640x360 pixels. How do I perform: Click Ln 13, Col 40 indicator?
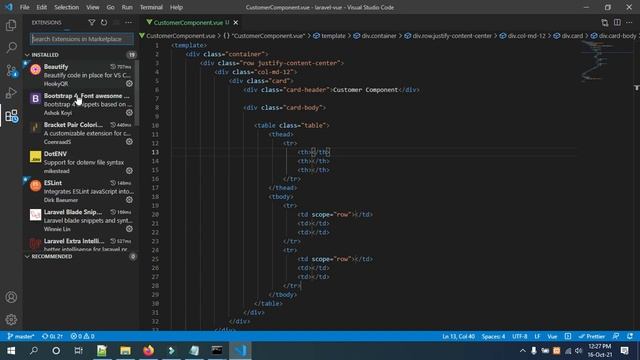pos(458,336)
